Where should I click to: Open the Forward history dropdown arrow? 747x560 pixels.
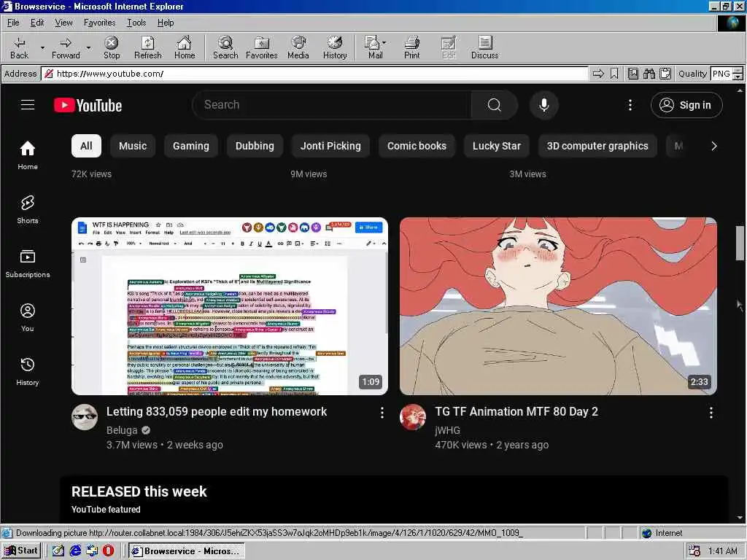coord(88,47)
